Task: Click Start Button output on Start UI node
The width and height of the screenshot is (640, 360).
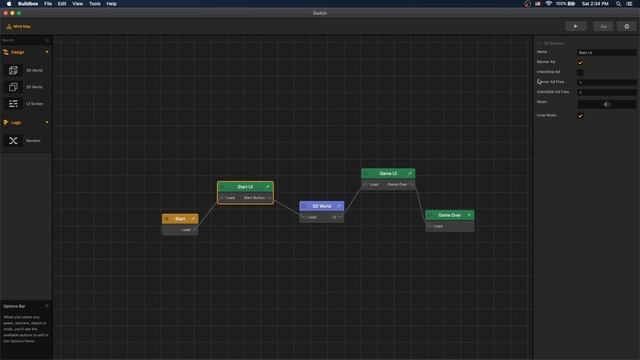Action: coord(255,198)
